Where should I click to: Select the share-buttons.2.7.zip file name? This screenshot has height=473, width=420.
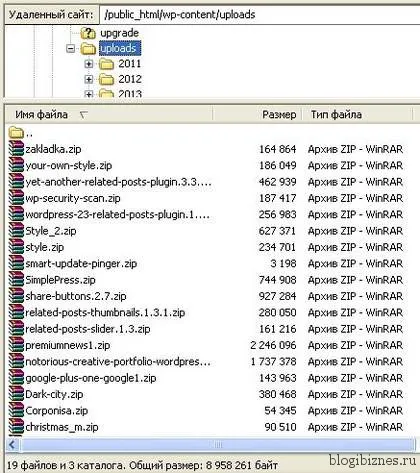pyautogui.click(x=76, y=296)
